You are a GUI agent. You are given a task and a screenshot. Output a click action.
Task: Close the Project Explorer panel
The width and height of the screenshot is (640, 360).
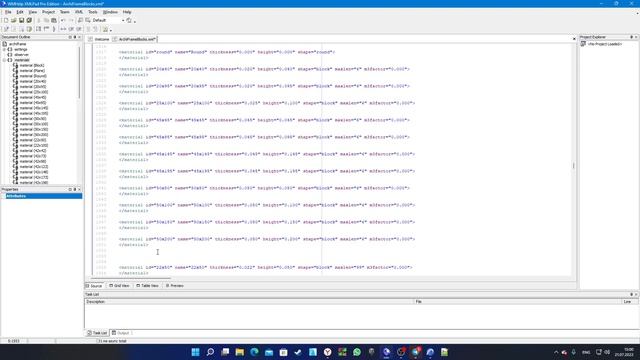click(x=636, y=37)
